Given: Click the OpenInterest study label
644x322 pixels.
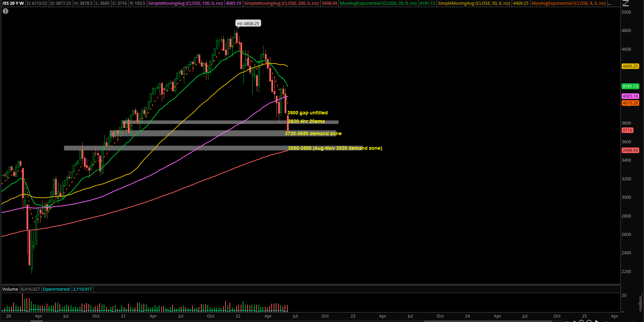Looking at the screenshot, I should 56,289.
